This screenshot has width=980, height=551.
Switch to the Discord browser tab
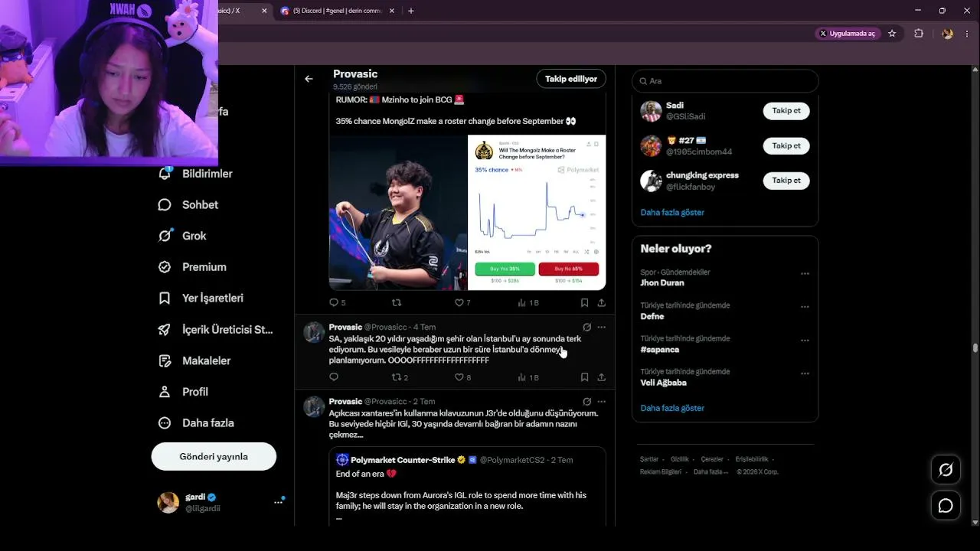[337, 11]
